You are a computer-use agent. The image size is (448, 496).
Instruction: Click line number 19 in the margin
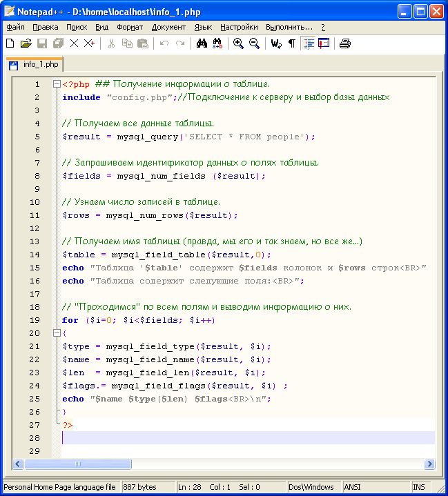click(35, 320)
